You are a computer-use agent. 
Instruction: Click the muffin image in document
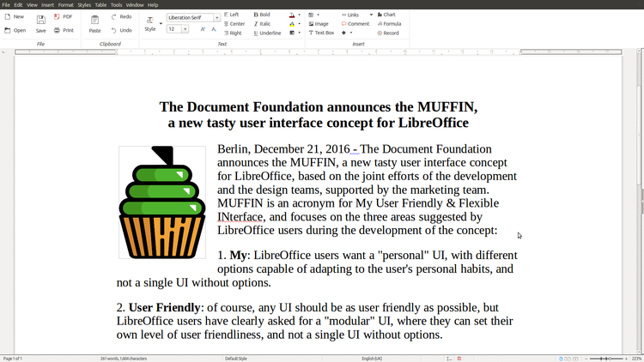(161, 202)
